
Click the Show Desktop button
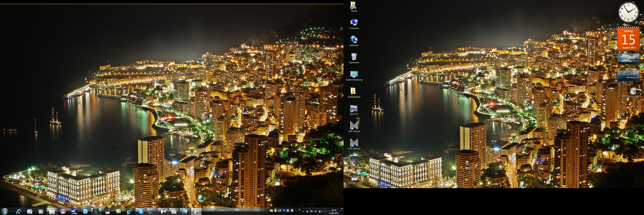[342, 211]
